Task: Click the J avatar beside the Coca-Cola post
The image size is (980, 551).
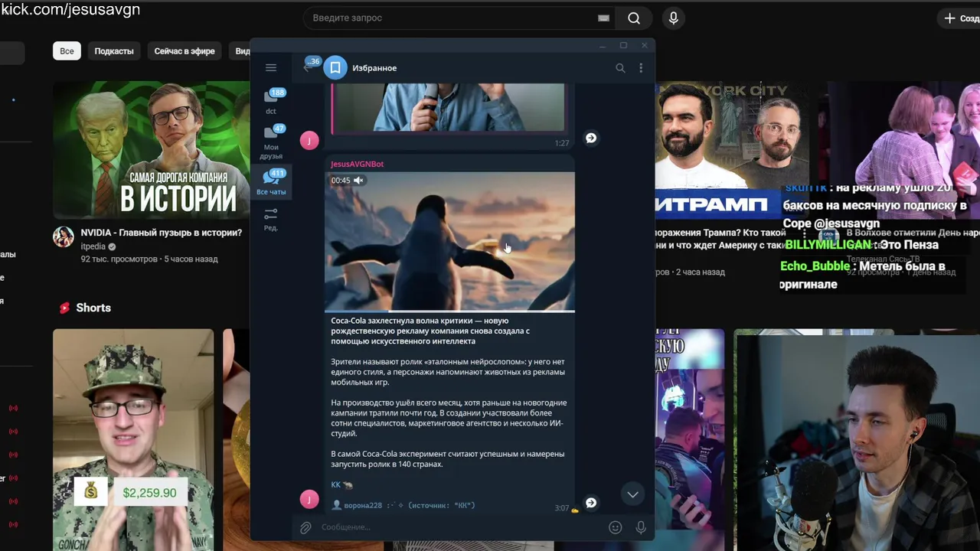Action: coord(309,500)
